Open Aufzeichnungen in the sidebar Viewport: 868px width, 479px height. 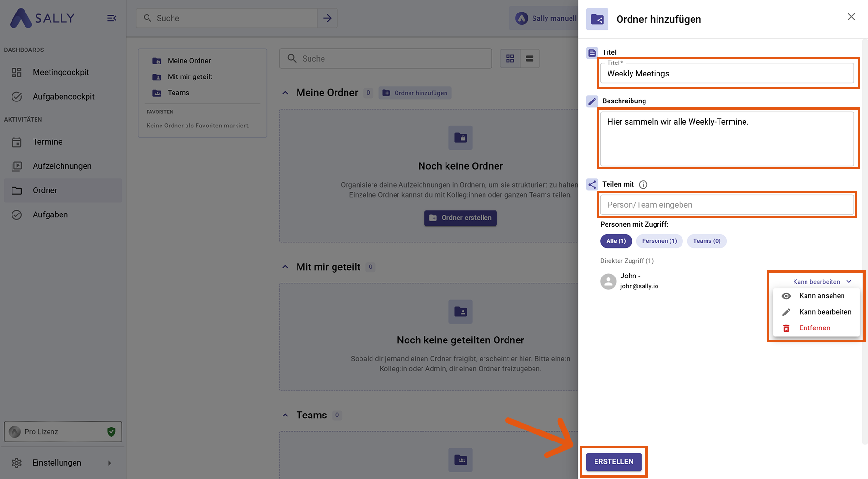pos(62,166)
